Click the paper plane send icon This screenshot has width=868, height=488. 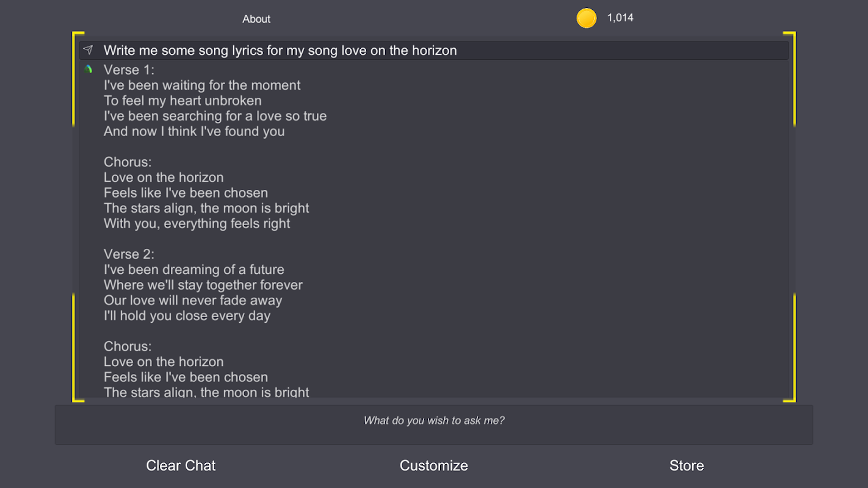[89, 50]
